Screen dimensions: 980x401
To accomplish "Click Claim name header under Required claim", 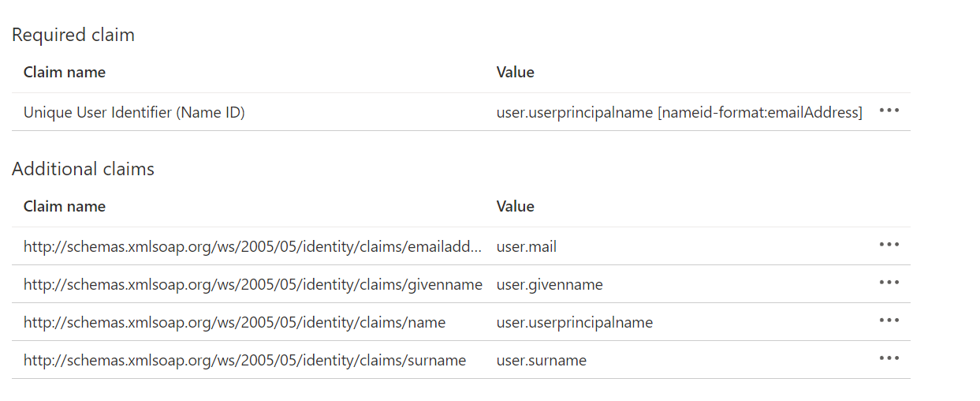I will (65, 72).
